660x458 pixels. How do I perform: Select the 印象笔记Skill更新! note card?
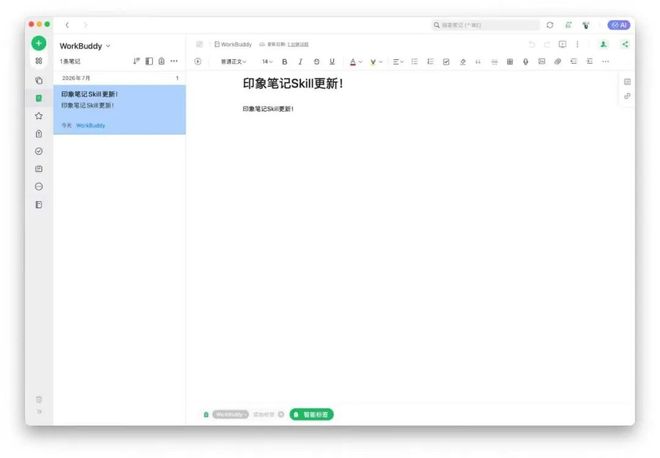(x=120, y=109)
